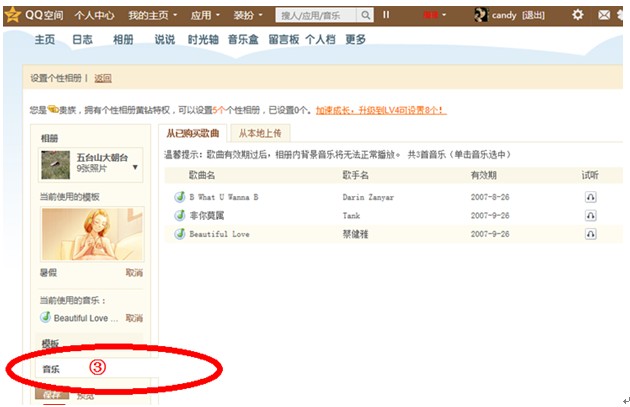Image resolution: width=630 pixels, height=407 pixels.
Task: Pause music with the top bar pause icon
Action: pos(386,15)
